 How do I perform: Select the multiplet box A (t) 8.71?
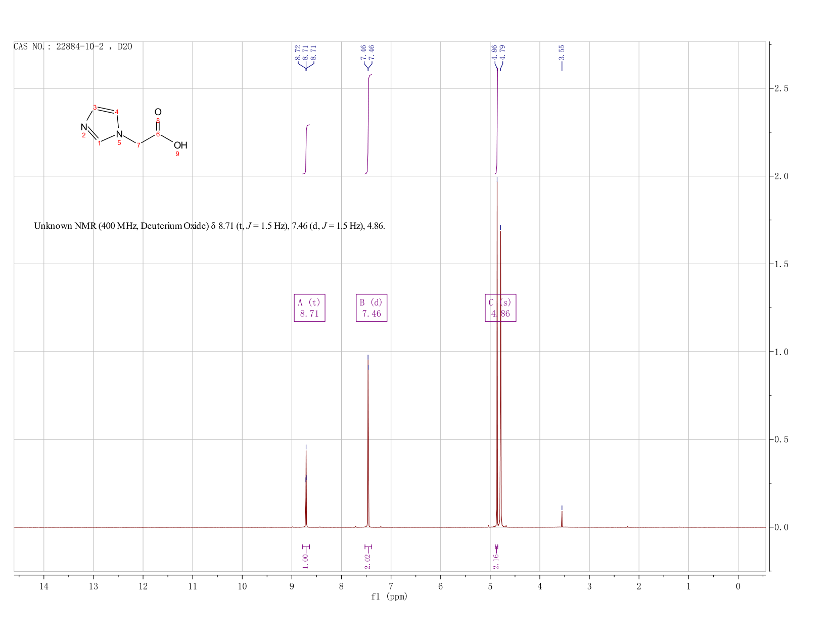pos(309,308)
